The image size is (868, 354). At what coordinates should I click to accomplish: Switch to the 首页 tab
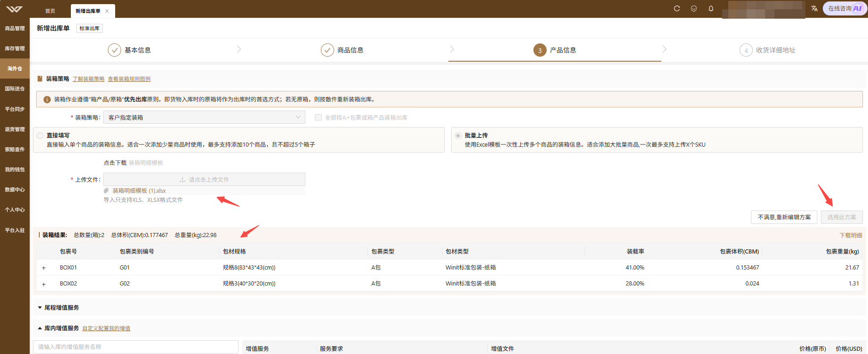click(50, 11)
